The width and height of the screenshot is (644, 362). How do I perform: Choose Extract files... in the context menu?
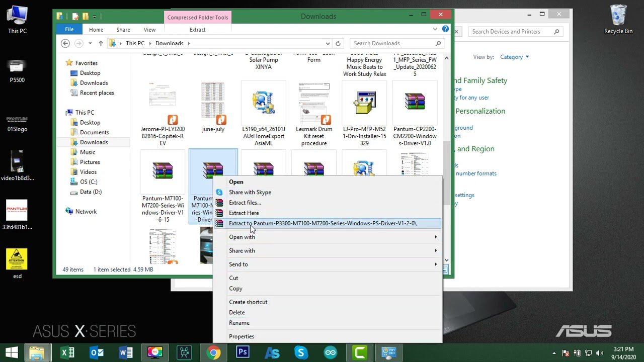click(328, 203)
